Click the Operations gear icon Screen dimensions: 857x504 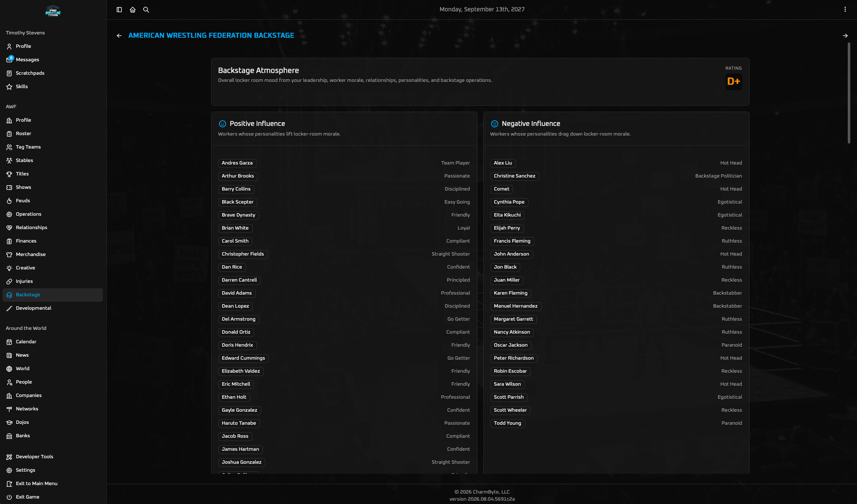9,214
